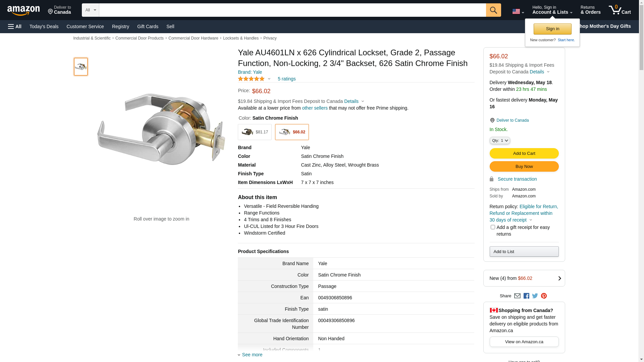Go to Gift Cards menu item

click(x=148, y=26)
